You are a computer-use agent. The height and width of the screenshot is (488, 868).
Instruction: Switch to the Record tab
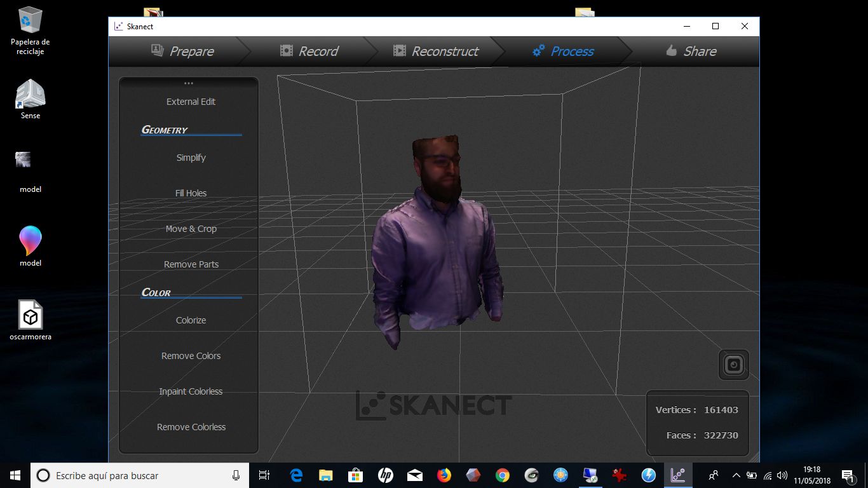pos(309,51)
